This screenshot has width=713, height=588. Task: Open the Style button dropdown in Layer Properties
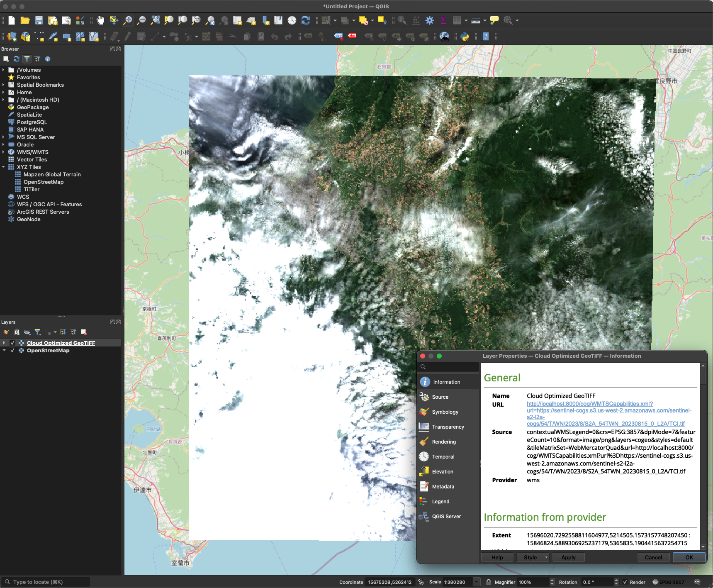[x=546, y=558]
